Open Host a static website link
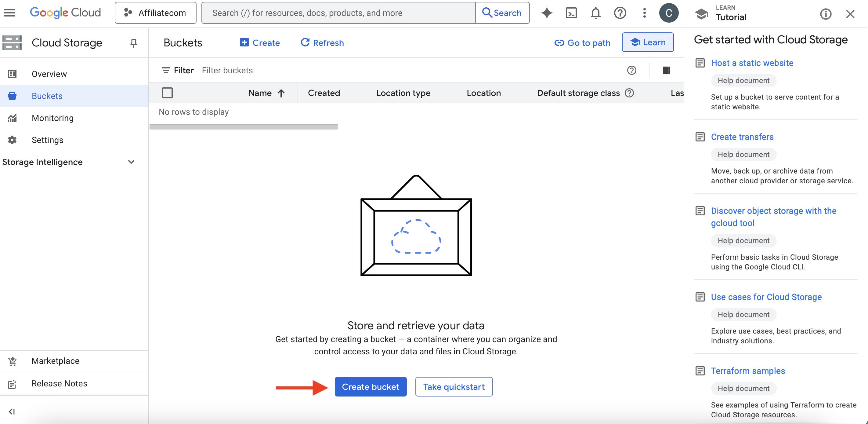The width and height of the screenshot is (868, 424). (752, 63)
